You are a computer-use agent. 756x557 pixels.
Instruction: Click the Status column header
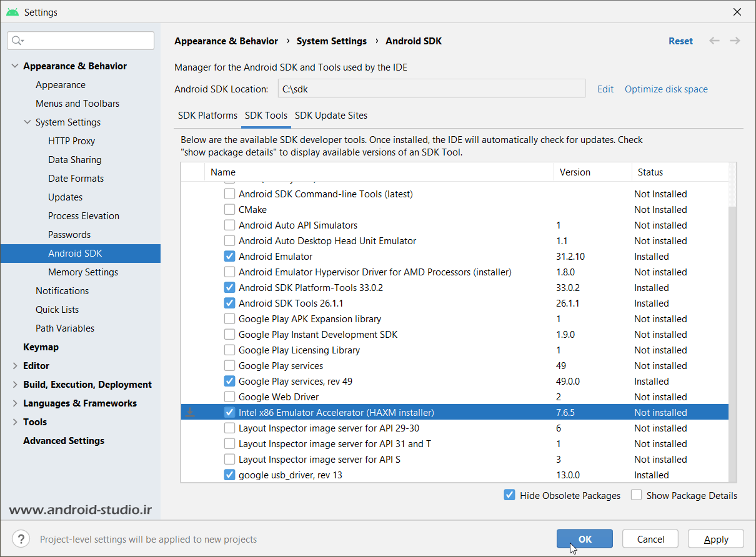[680, 172]
